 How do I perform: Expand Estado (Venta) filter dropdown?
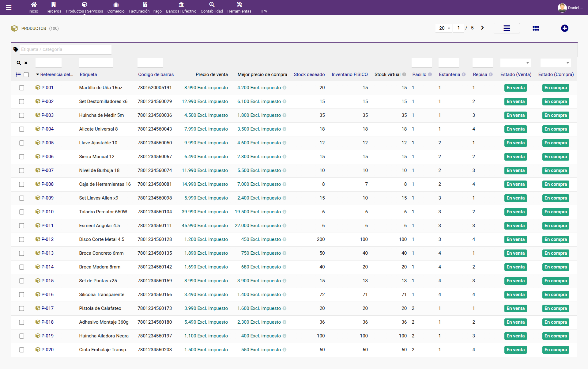click(515, 63)
